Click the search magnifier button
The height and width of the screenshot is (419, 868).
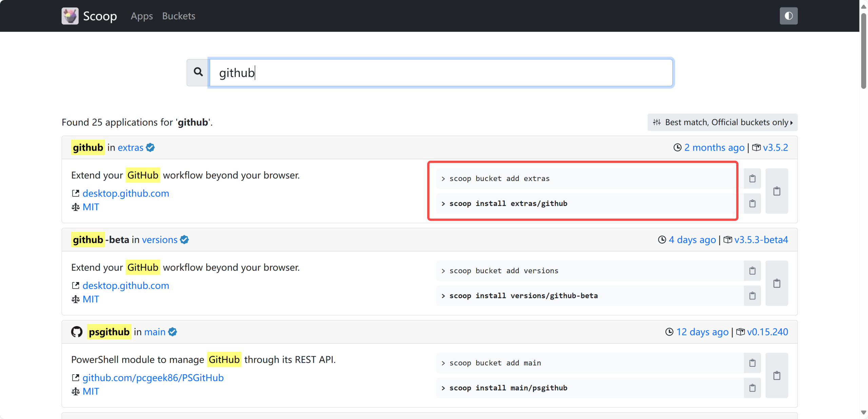click(x=198, y=72)
